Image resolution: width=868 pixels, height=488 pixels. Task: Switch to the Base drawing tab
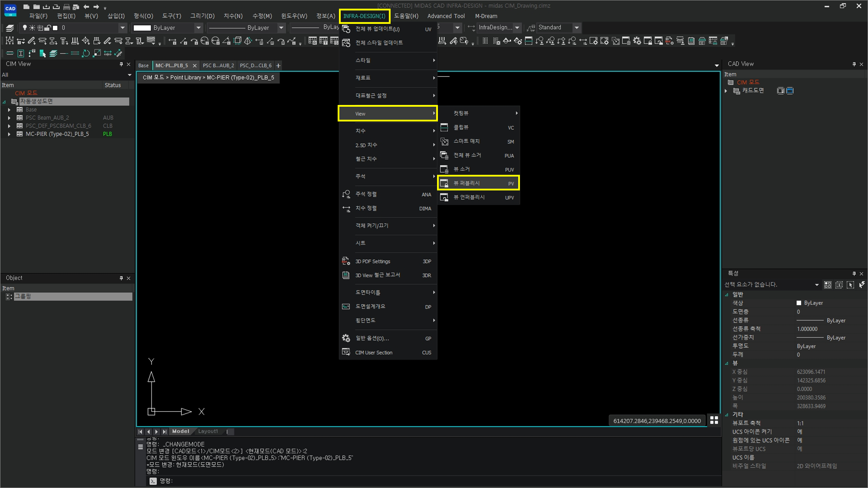click(x=143, y=66)
